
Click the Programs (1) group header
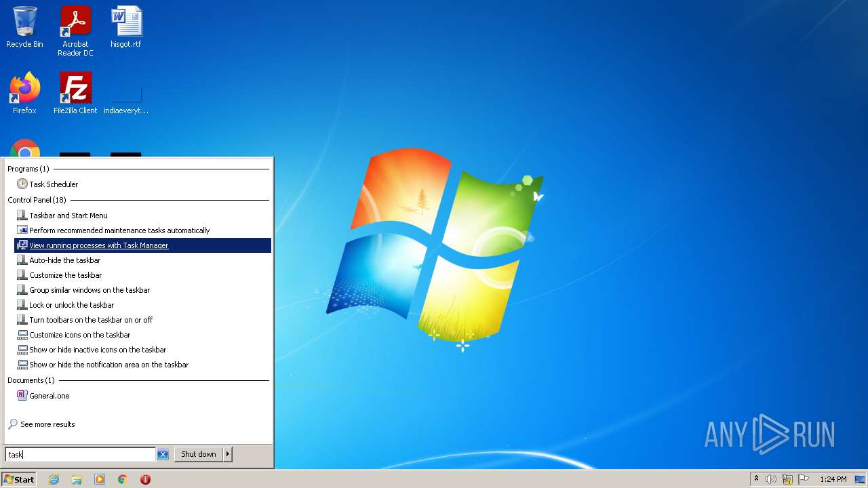28,169
